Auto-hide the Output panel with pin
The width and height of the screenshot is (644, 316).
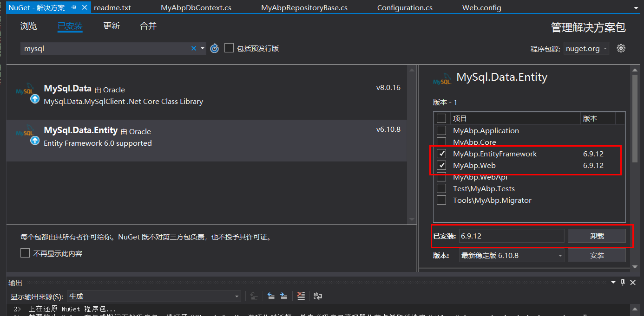click(623, 283)
